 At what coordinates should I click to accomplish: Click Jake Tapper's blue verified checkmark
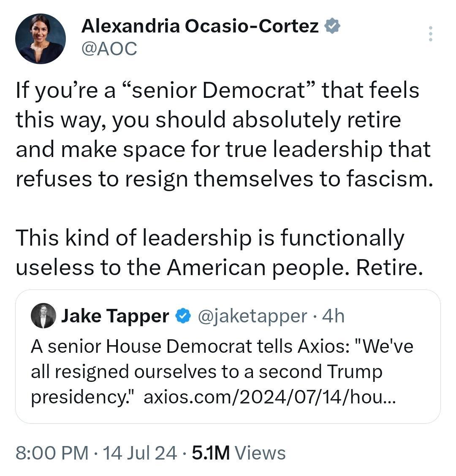183,316
